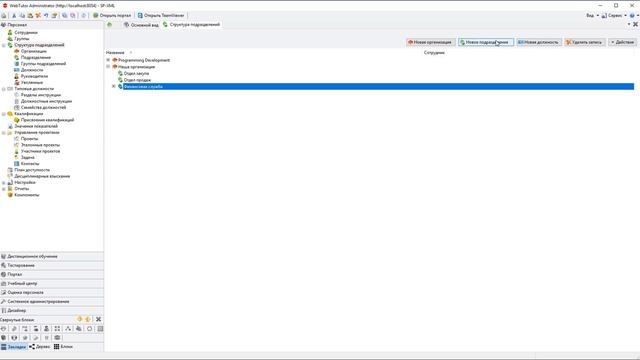Sort by the Название column header
640x360 pixels.
tap(115, 53)
